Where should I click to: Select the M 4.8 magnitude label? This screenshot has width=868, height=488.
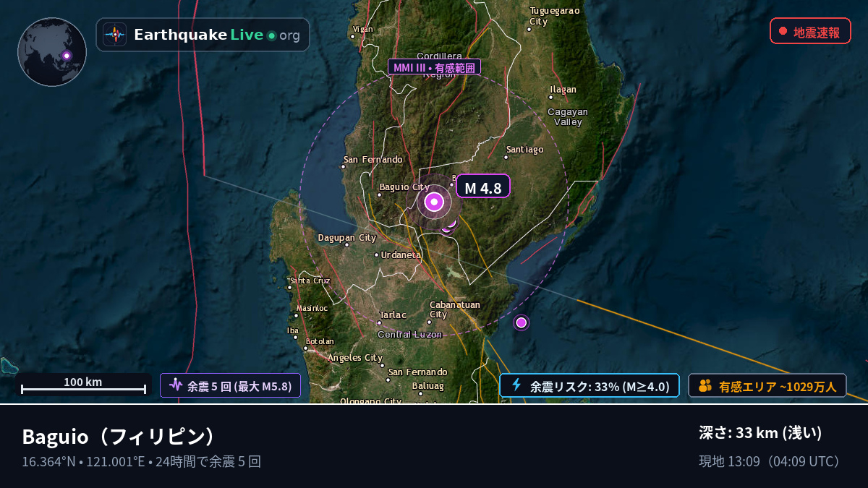click(x=483, y=187)
